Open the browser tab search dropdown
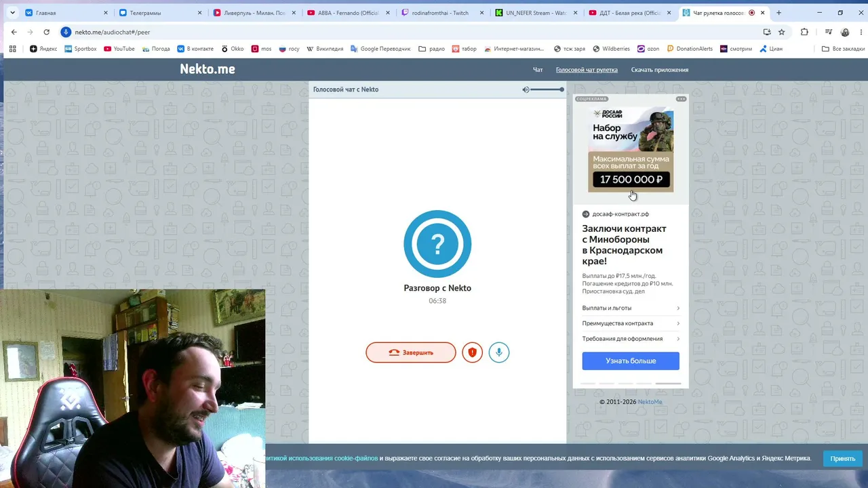This screenshot has height=488, width=868. (12, 13)
